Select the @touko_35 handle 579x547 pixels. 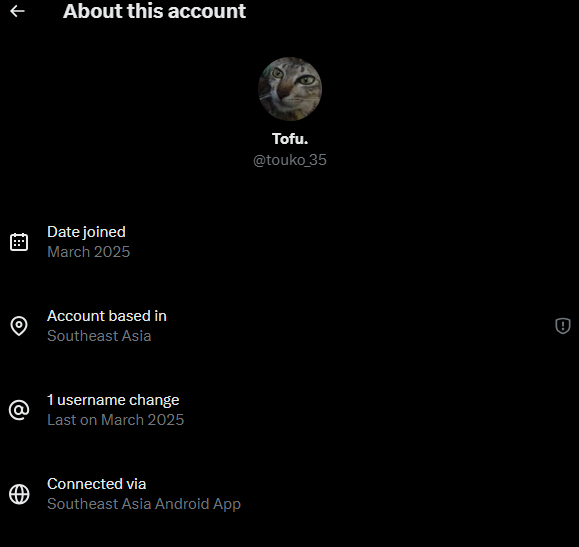[290, 160]
